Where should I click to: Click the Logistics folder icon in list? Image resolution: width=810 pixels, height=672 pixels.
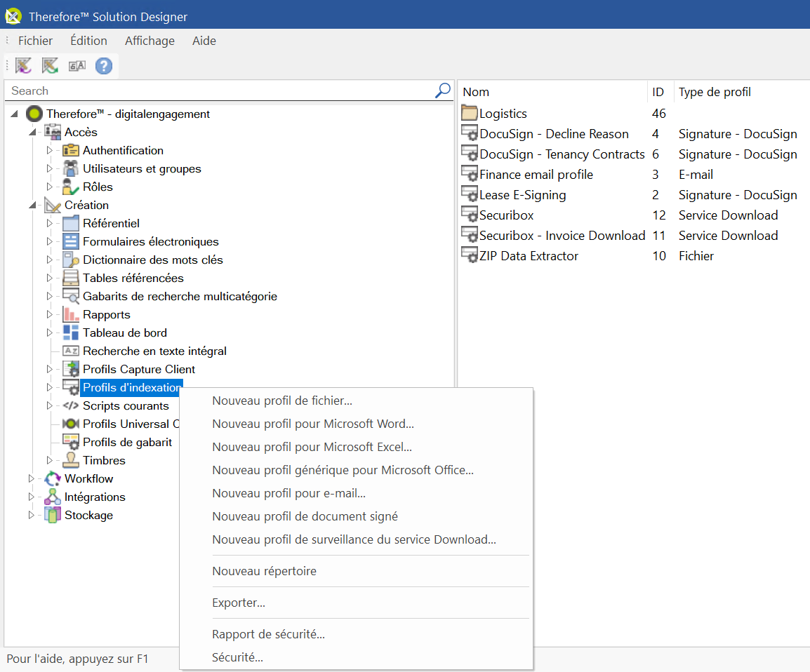[469, 112]
